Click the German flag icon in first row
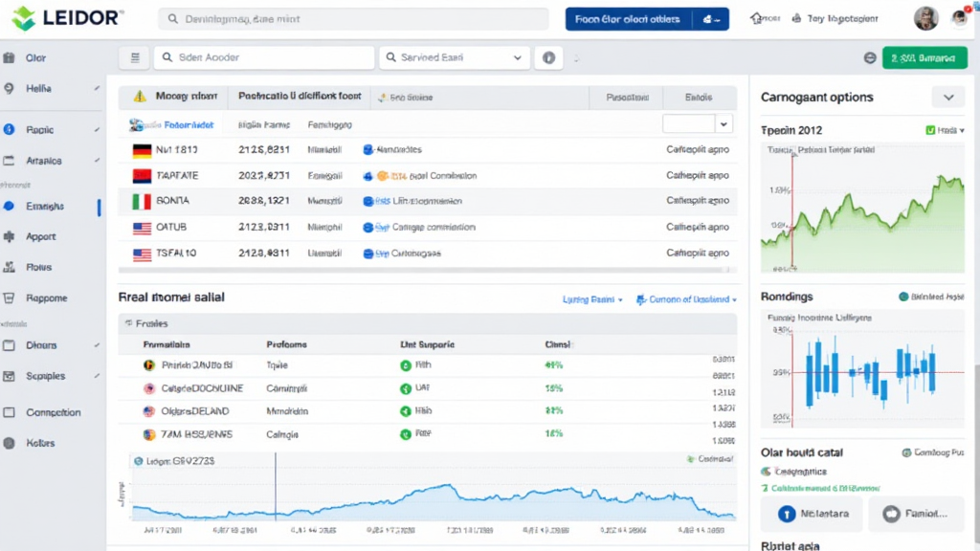Image resolution: width=980 pixels, height=551 pixels. point(142,150)
